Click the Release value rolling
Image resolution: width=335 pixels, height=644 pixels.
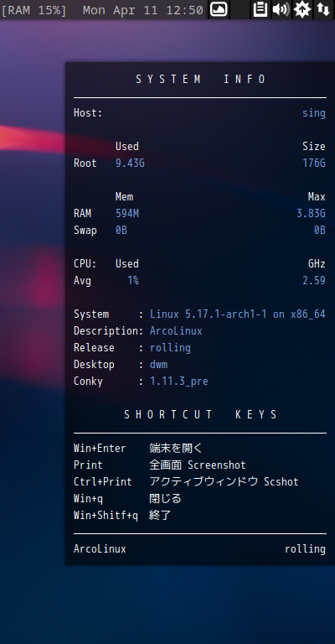click(x=170, y=348)
